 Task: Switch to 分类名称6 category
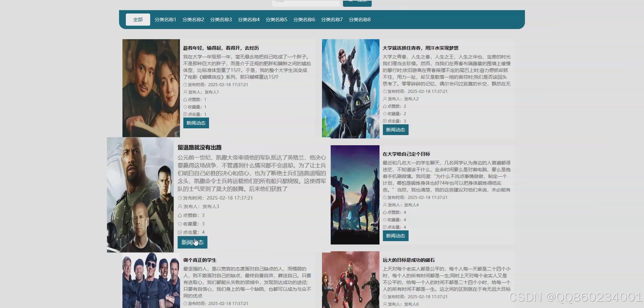point(304,20)
